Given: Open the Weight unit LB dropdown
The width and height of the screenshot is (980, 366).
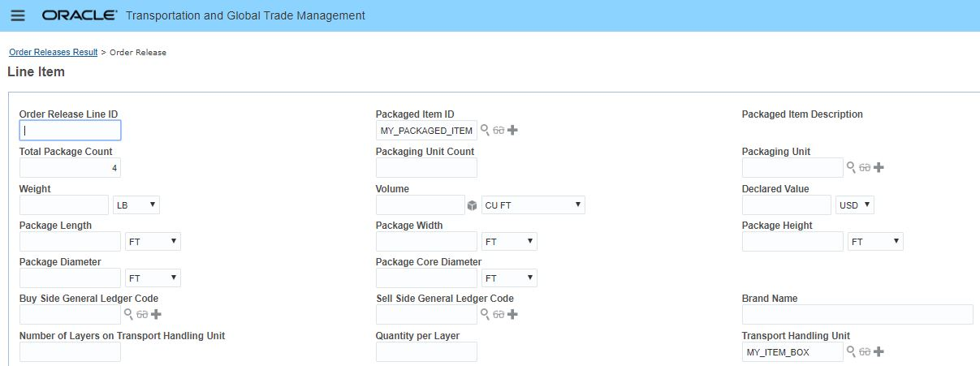Looking at the screenshot, I should click(136, 205).
